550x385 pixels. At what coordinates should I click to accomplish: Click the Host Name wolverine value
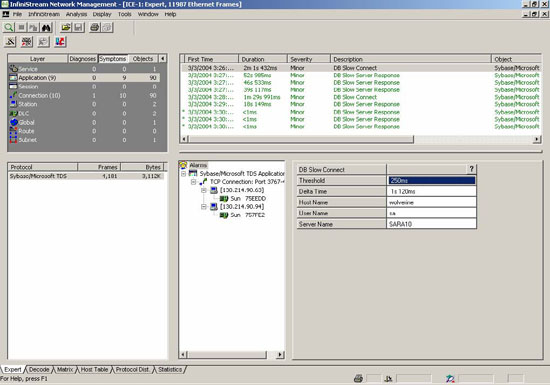432,202
